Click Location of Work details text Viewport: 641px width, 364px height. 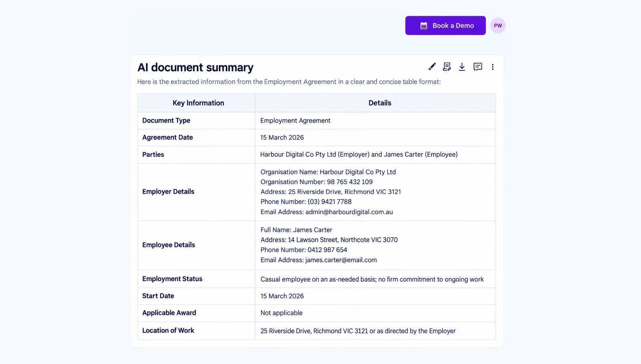click(x=358, y=331)
